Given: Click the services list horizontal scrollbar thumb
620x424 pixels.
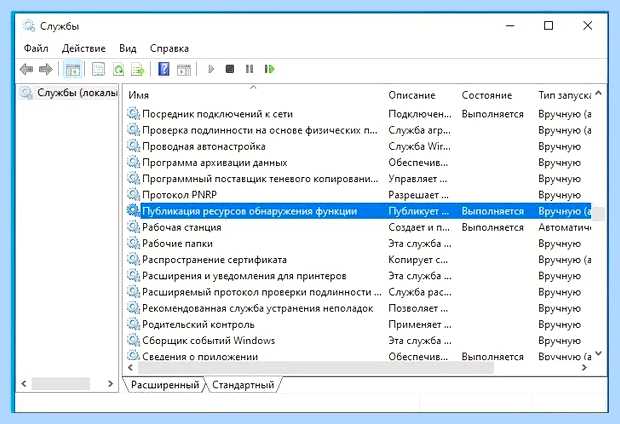Looking at the screenshot, I should click(x=315, y=368).
